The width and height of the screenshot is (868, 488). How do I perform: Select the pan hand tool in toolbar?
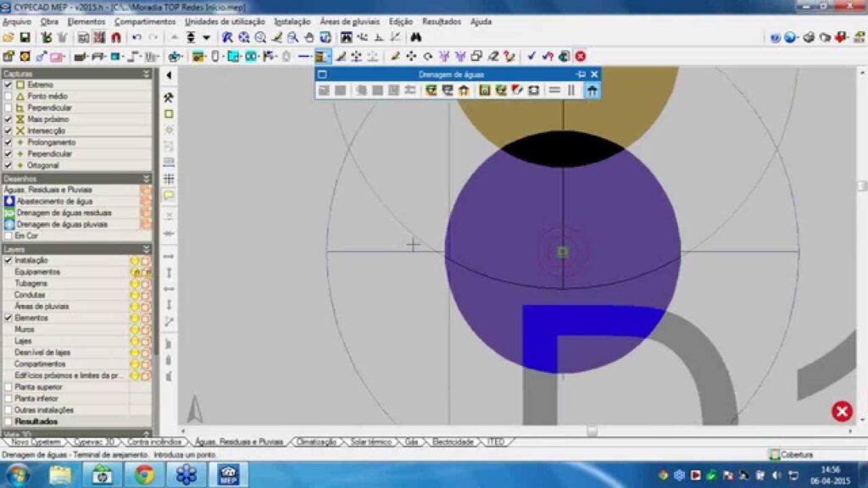coord(309,38)
